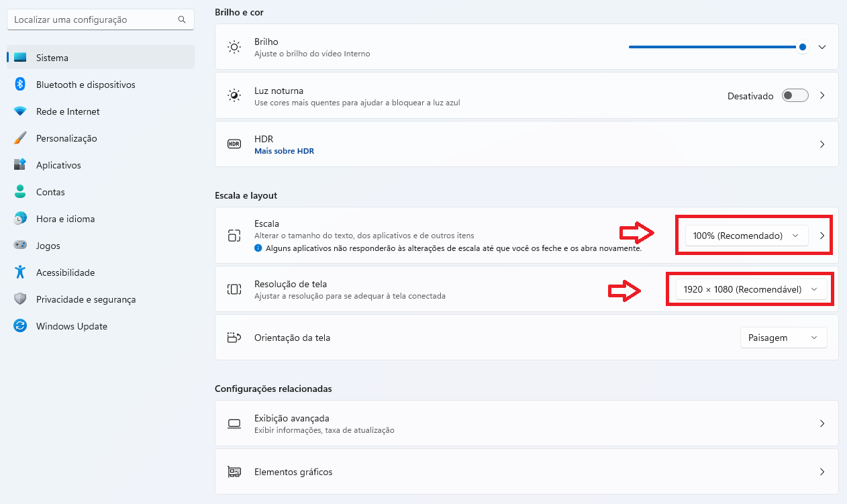Viewport: 847px width, 504px height.
Task: Open Elementos gráficos chevron
Action: [x=822, y=472]
